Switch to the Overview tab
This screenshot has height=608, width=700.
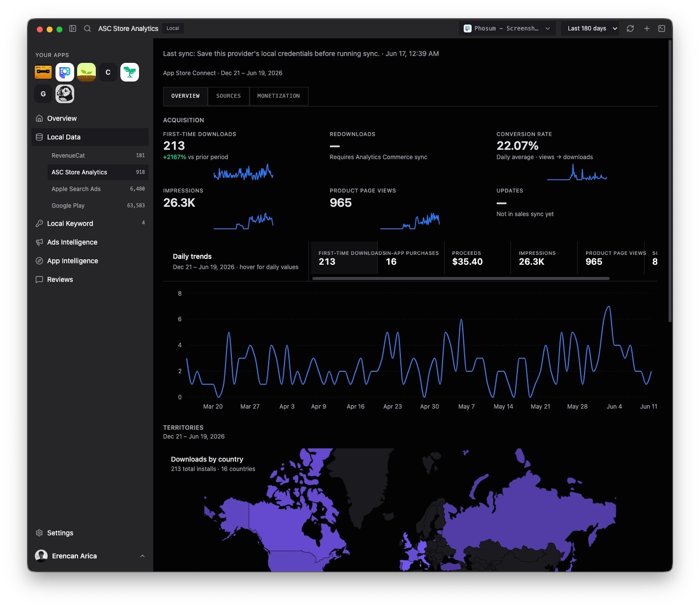pyautogui.click(x=186, y=96)
